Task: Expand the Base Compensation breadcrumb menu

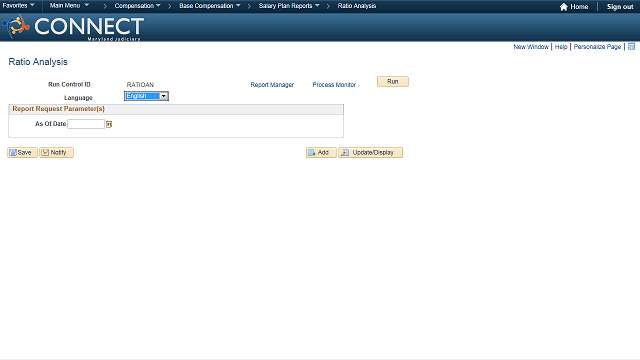Action: [210, 6]
